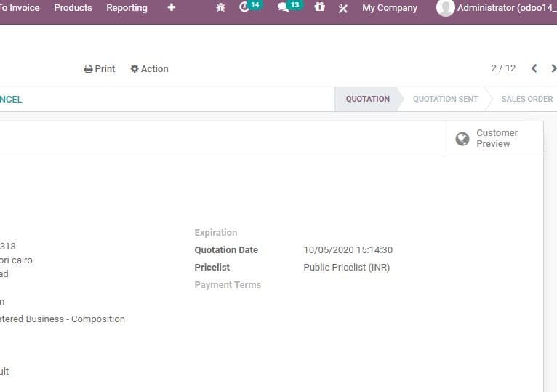The width and height of the screenshot is (557, 392).
Task: Open activities clock icon with 14 badge
Action: 244,8
